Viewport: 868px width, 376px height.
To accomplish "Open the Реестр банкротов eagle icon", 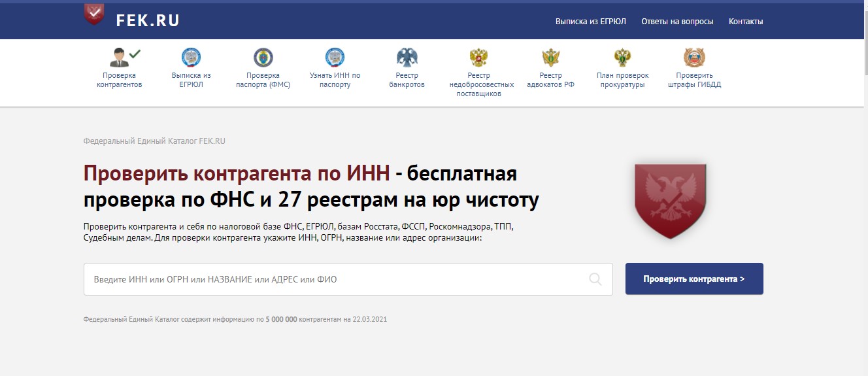I will coord(407,57).
